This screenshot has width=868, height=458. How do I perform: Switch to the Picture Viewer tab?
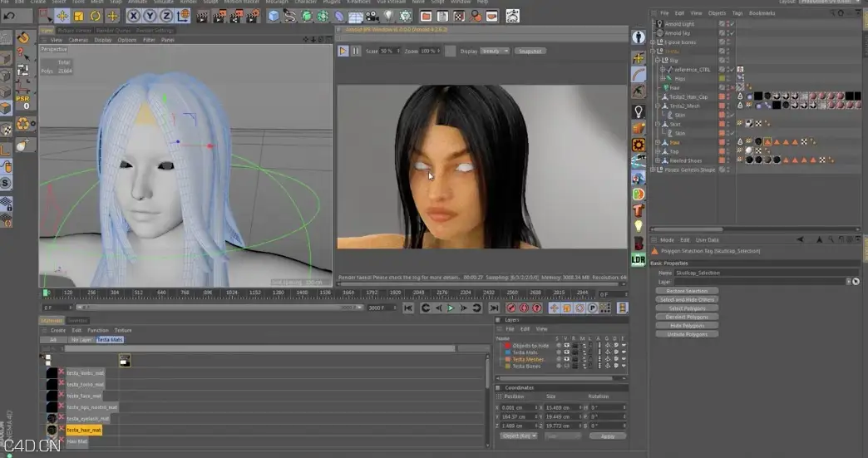[75, 31]
